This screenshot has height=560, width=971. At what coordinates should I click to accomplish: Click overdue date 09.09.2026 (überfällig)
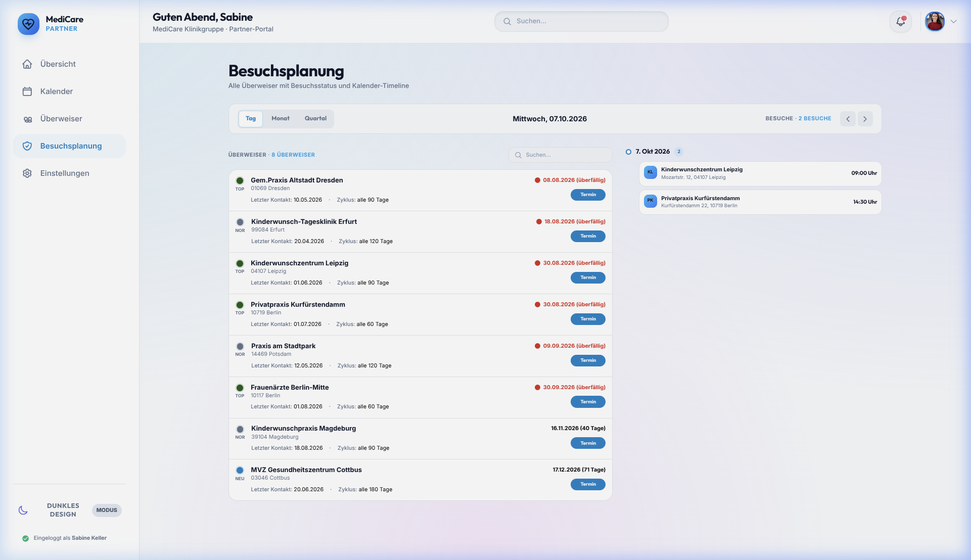pyautogui.click(x=574, y=346)
